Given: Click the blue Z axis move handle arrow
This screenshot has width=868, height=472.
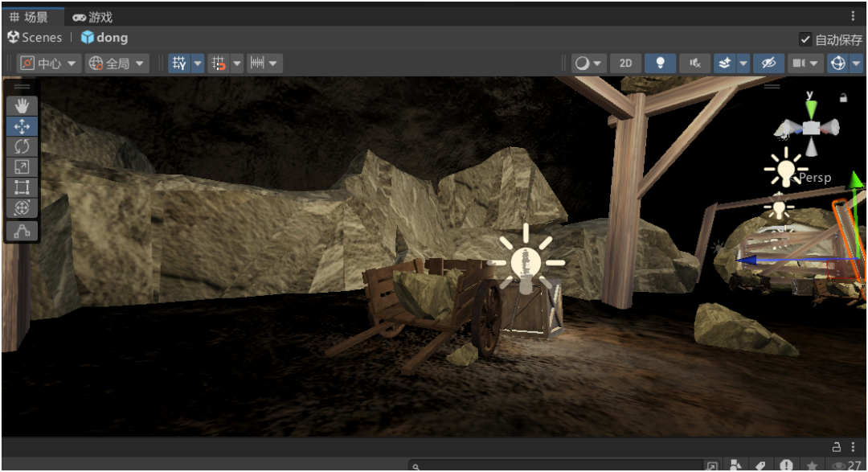Looking at the screenshot, I should [746, 260].
